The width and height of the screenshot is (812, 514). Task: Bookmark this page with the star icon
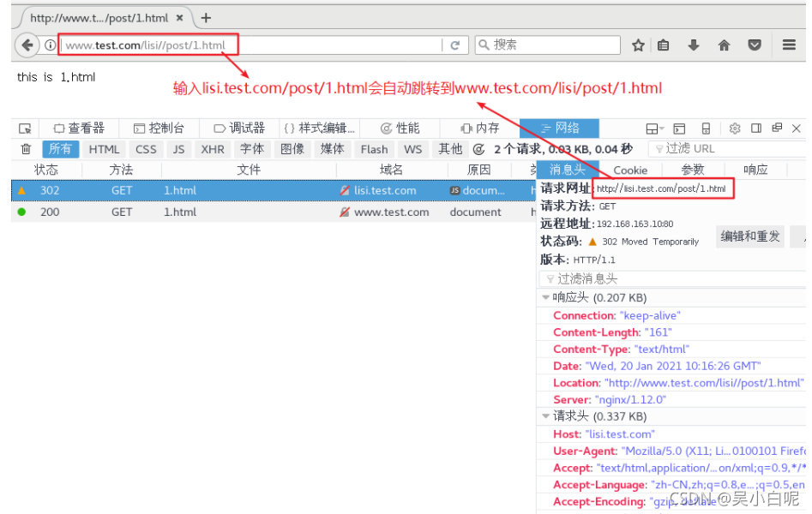coord(638,45)
